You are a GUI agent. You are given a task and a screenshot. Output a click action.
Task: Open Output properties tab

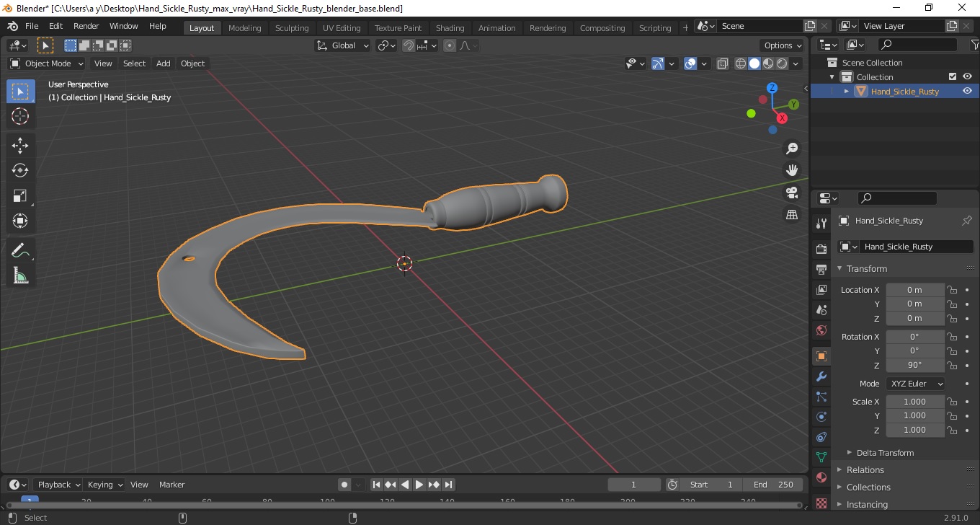pyautogui.click(x=821, y=270)
